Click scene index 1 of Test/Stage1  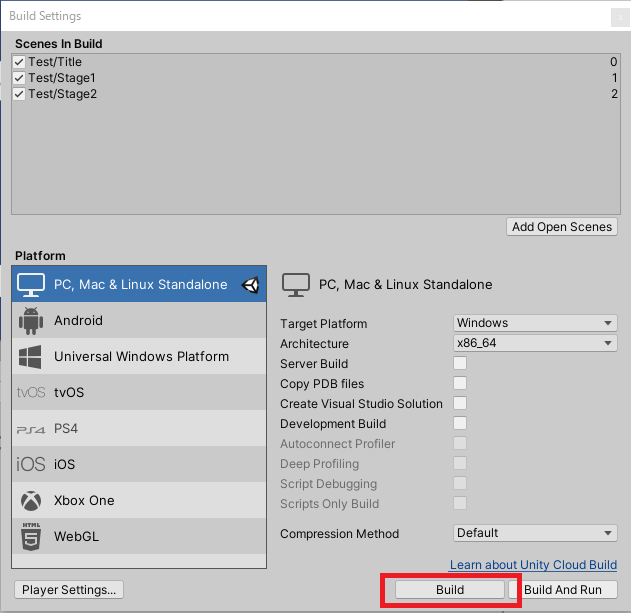[x=615, y=78]
